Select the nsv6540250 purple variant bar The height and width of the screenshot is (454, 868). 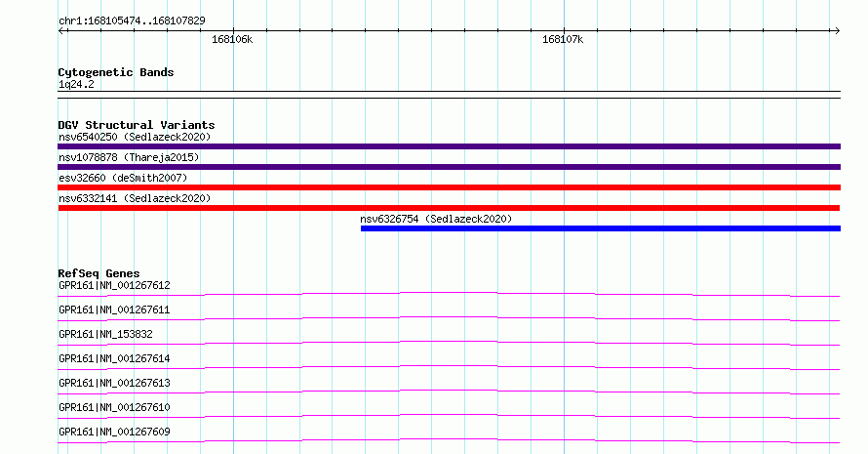point(449,146)
